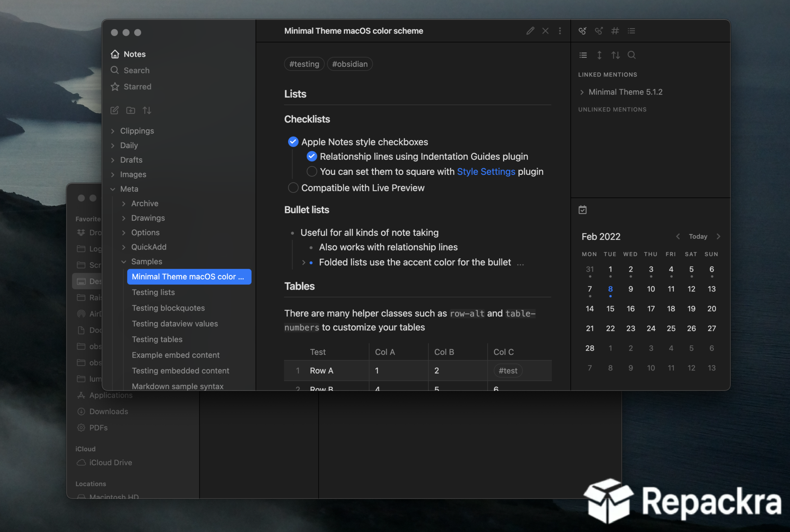Open the tags pane icon

(x=615, y=31)
